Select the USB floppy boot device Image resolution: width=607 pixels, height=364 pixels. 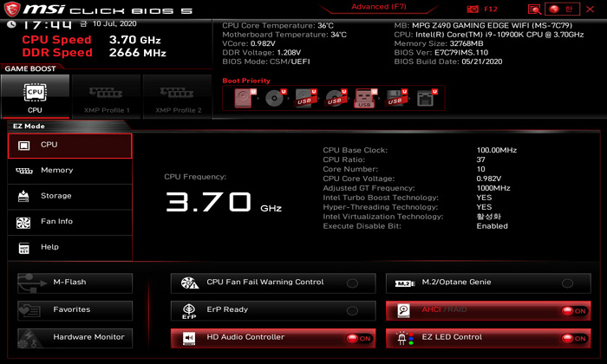point(396,98)
